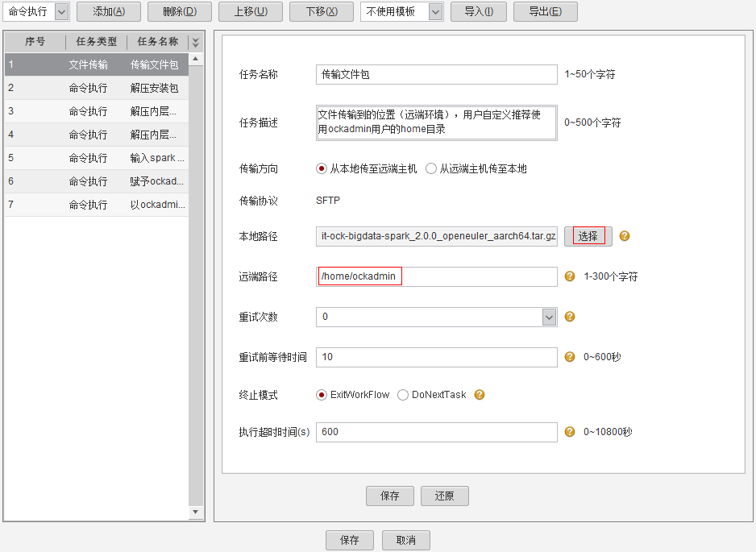Select task row 3 in the list

click(97, 111)
